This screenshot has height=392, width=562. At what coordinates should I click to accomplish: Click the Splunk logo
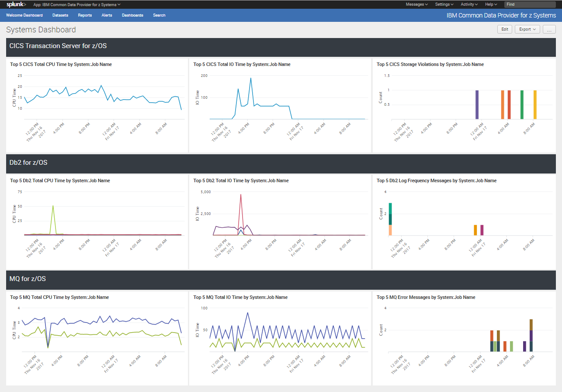pos(16,4)
